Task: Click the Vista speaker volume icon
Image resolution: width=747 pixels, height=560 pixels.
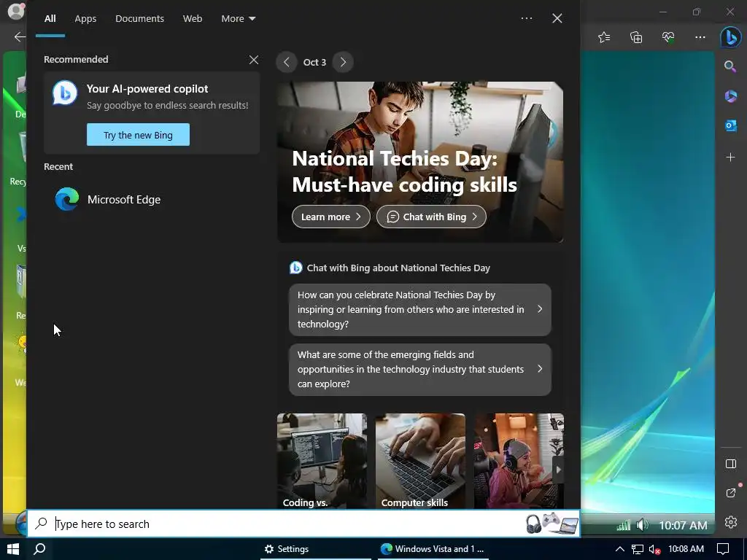Action: coord(642,525)
